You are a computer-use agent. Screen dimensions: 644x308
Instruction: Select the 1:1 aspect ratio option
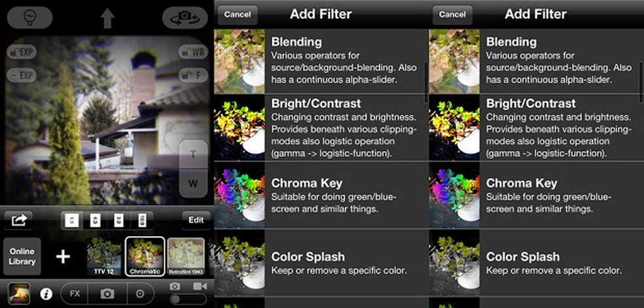click(x=72, y=220)
